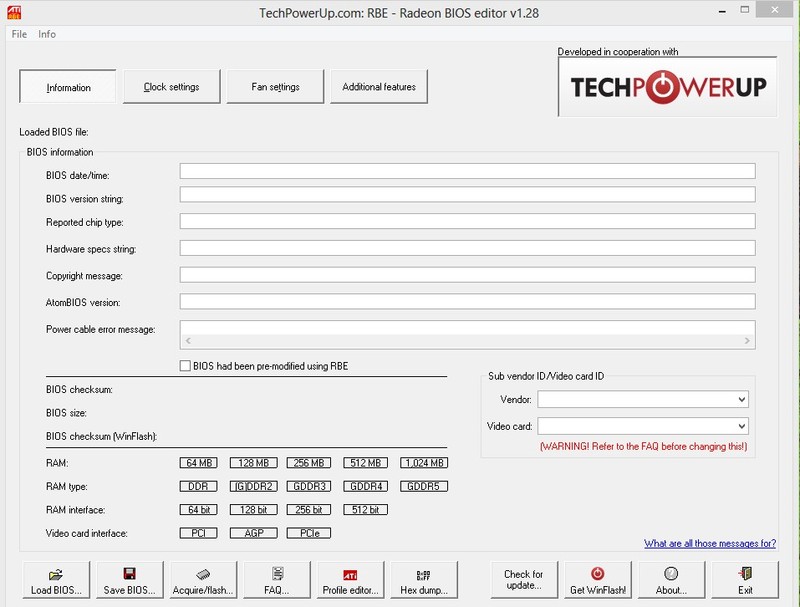800x607 pixels.
Task: Click the Save BIOS floppy disk button
Action: (130, 580)
